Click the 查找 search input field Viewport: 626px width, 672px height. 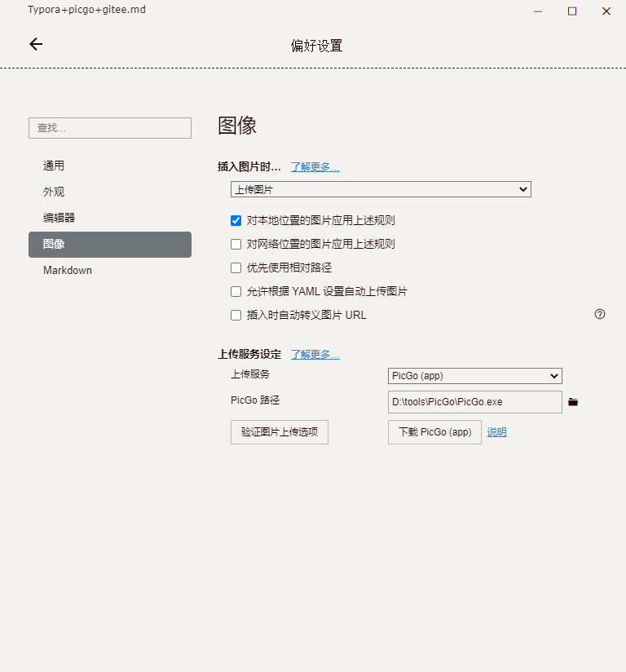pos(110,128)
